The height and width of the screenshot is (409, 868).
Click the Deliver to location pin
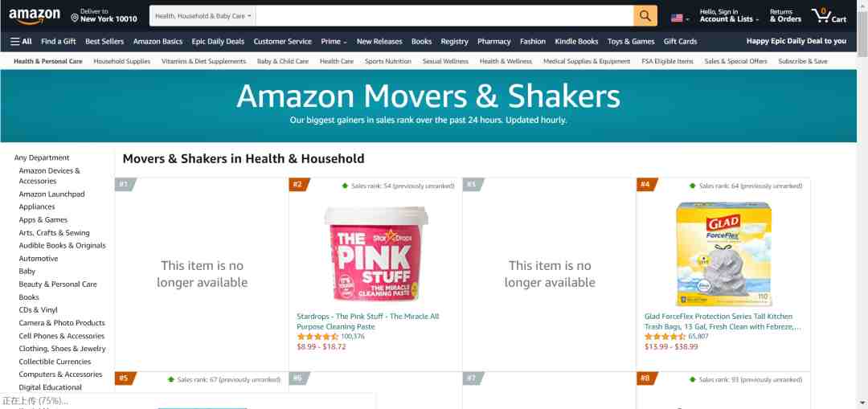75,18
